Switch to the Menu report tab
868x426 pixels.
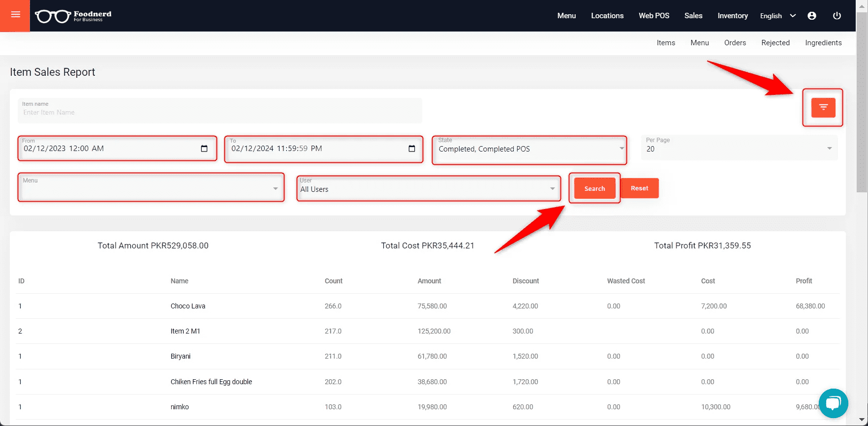[700, 43]
